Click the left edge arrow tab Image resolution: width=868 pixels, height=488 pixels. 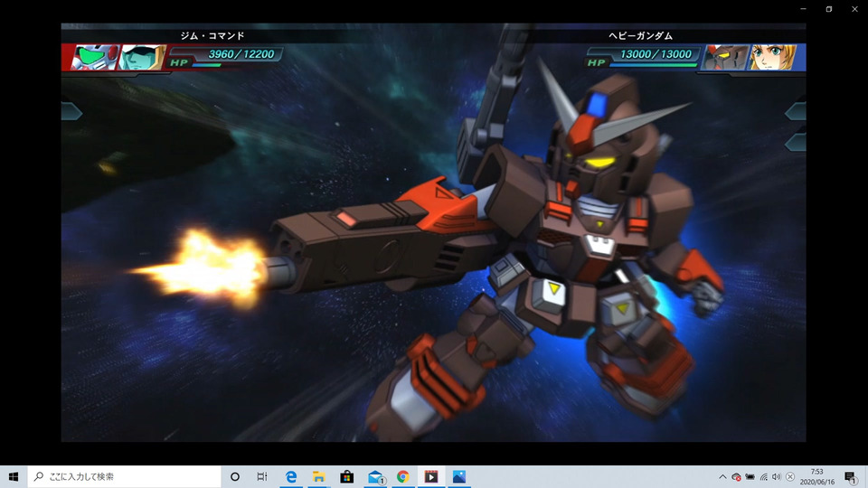[x=71, y=112]
